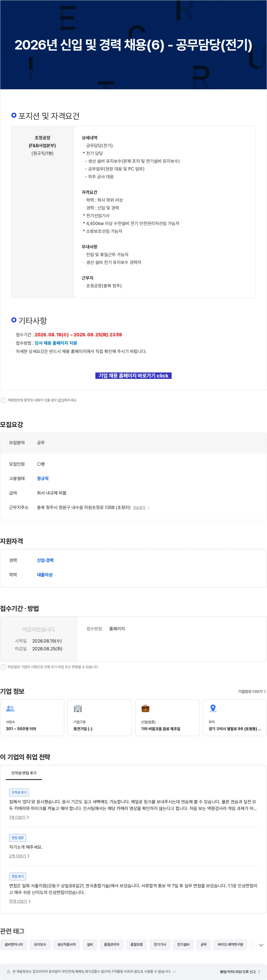This screenshot has width=267, height=980.
Task: Click the 당사 채용 홈페이지 지원 link
Action: point(56,343)
